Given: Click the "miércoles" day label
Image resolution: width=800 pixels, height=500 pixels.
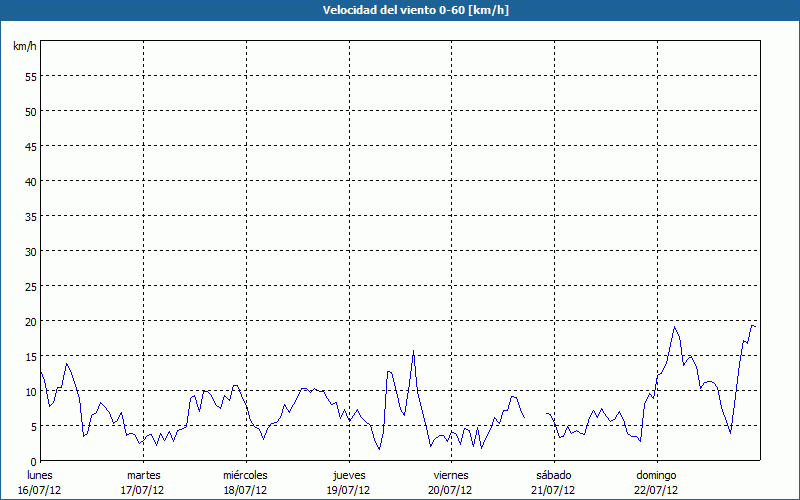Looking at the screenshot, I should tap(246, 475).
